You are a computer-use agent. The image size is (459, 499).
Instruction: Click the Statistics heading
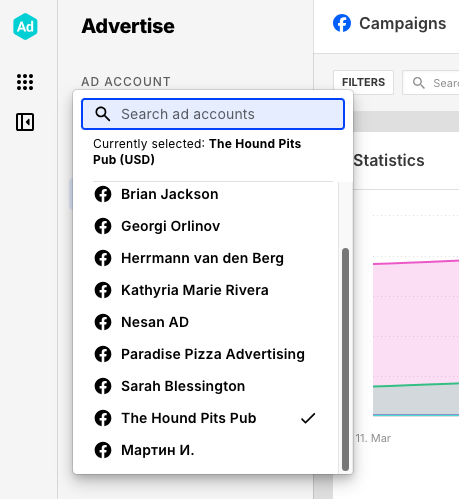[389, 160]
